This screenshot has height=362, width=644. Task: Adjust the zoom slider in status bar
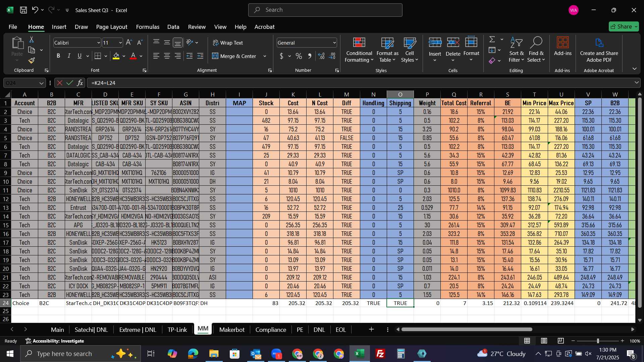click(x=598, y=341)
